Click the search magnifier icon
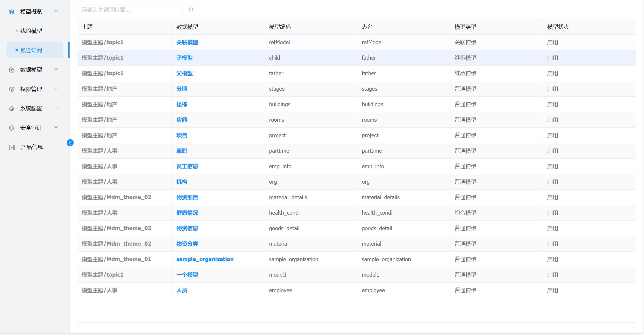 click(191, 10)
